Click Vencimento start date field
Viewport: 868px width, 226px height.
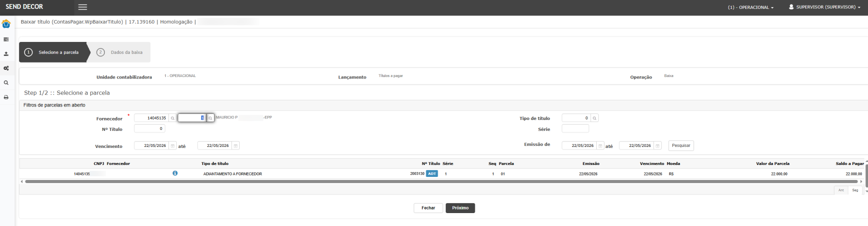click(151, 146)
